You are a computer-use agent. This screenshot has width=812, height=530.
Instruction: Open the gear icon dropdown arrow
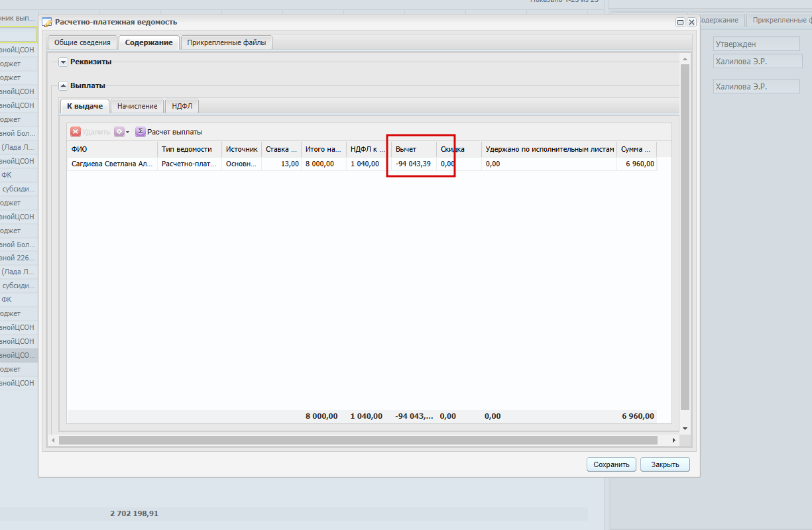pos(127,132)
